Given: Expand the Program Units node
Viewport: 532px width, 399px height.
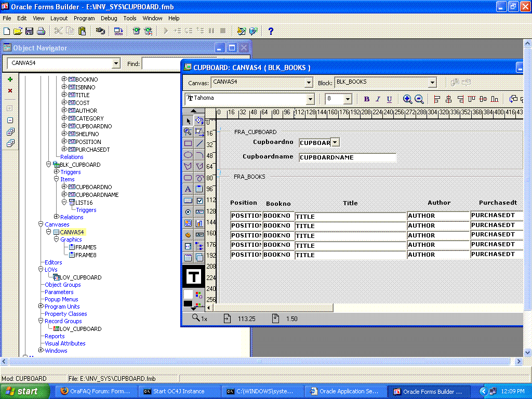Looking at the screenshot, I should [x=41, y=307].
